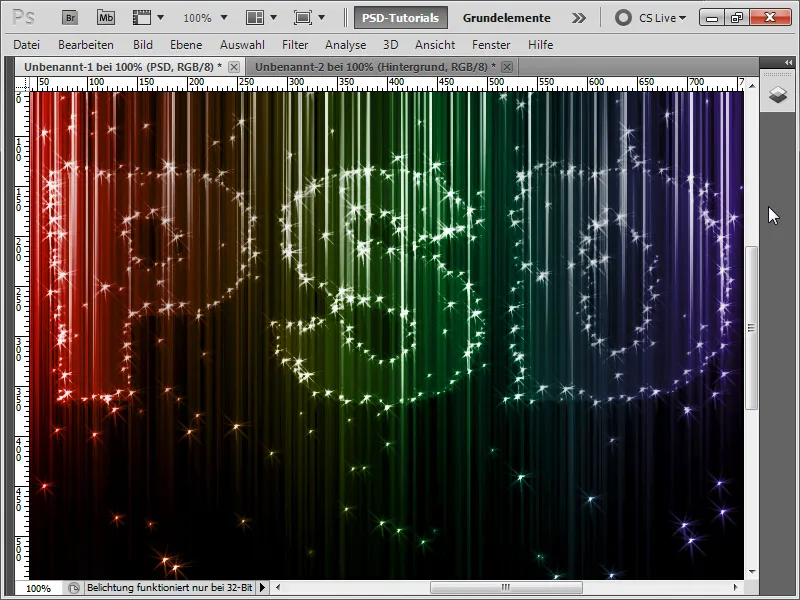Show more workspaces with double chevron
This screenshot has width=800, height=600.
579,18
